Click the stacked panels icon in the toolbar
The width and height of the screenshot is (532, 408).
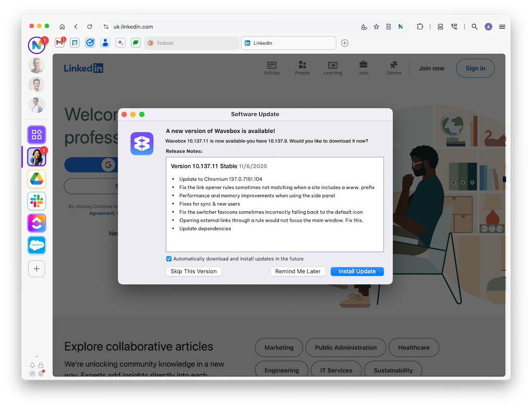tap(441, 27)
